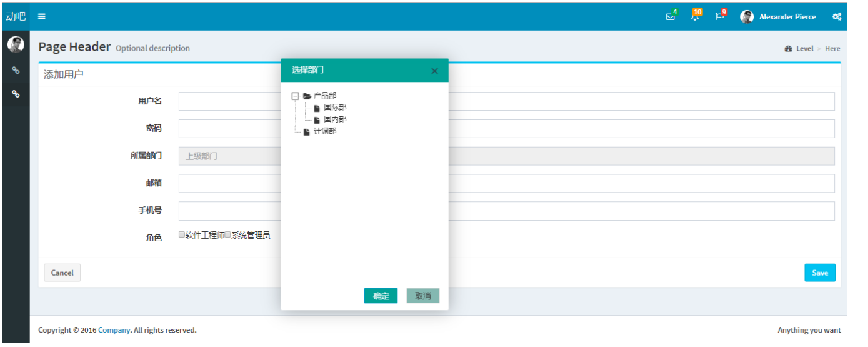Image resolution: width=868 pixels, height=347 pixels.
Task: Click the 添加用户 panel heading
Action: tap(64, 74)
